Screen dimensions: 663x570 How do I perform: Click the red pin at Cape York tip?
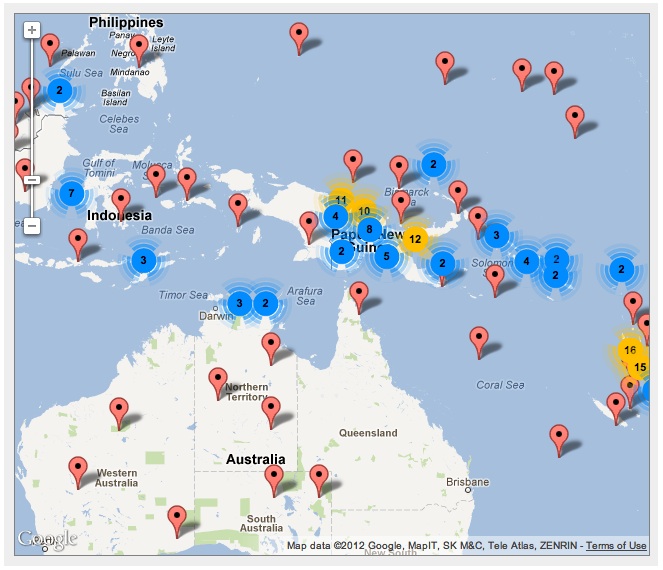click(x=359, y=299)
